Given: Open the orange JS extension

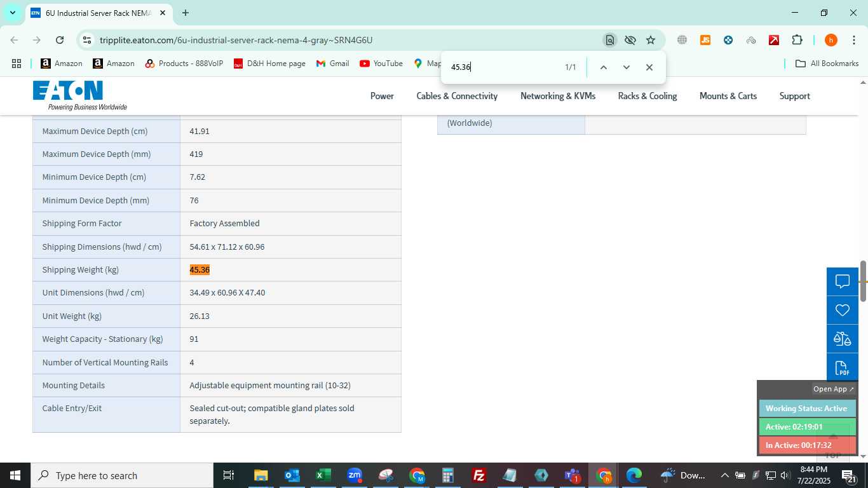Looking at the screenshot, I should coord(705,40).
